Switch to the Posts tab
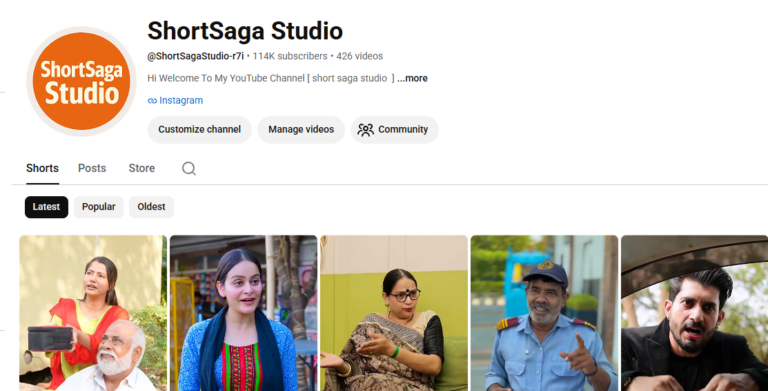Viewport: 768px width, 391px height. (92, 169)
